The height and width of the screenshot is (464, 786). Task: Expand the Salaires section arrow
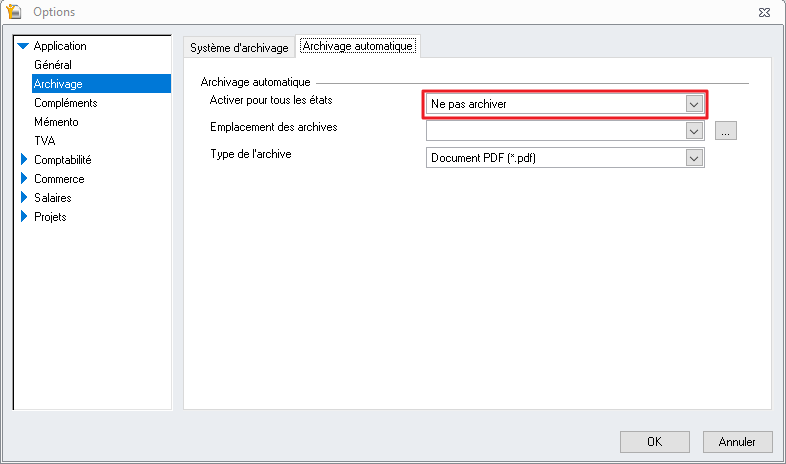click(24, 198)
